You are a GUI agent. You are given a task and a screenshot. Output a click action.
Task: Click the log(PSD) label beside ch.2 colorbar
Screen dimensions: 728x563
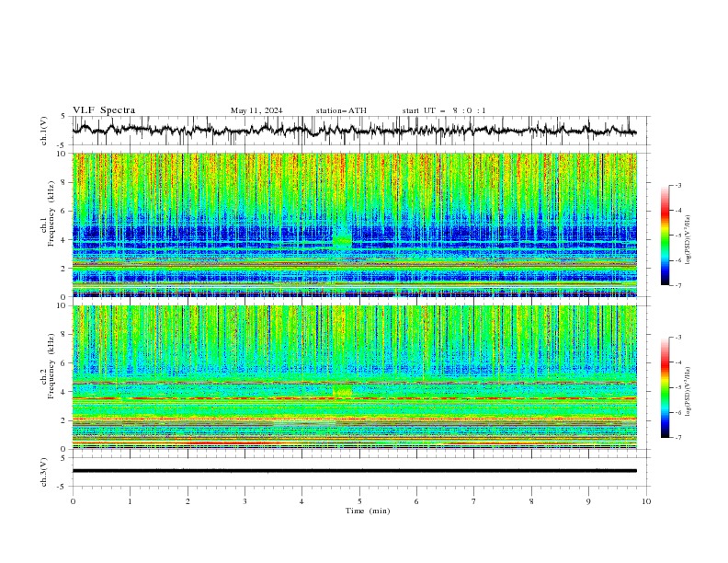tap(688, 392)
